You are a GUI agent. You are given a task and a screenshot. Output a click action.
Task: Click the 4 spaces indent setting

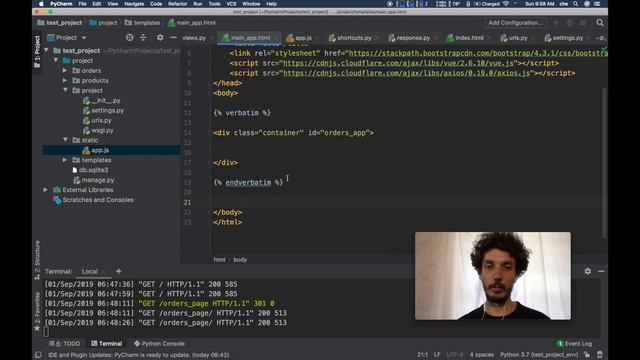pyautogui.click(x=482, y=355)
